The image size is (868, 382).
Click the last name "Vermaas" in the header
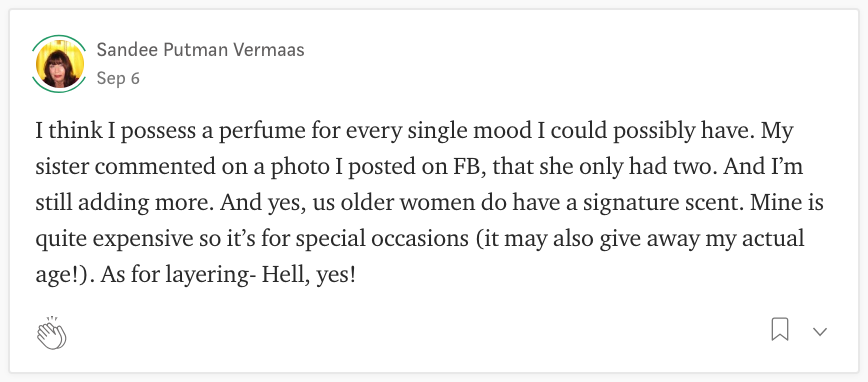(x=268, y=50)
